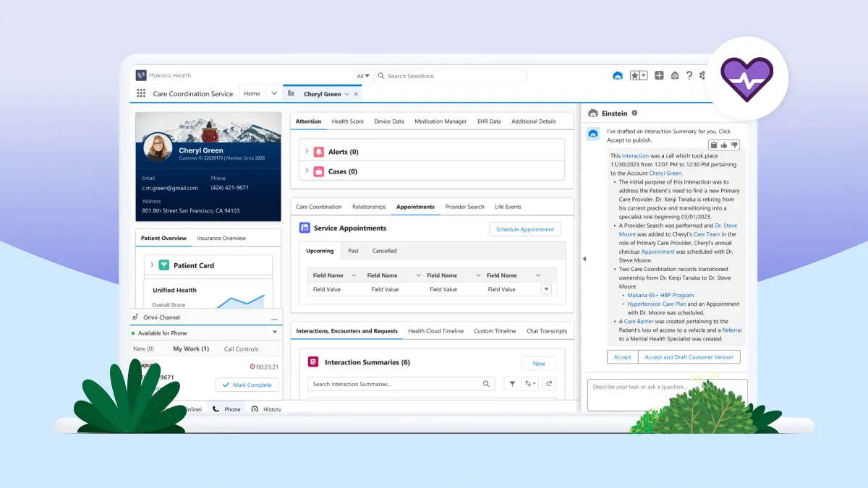Viewport: 868px width, 488px height.
Task: Open the Einstein assistant icon in header
Action: (x=618, y=75)
